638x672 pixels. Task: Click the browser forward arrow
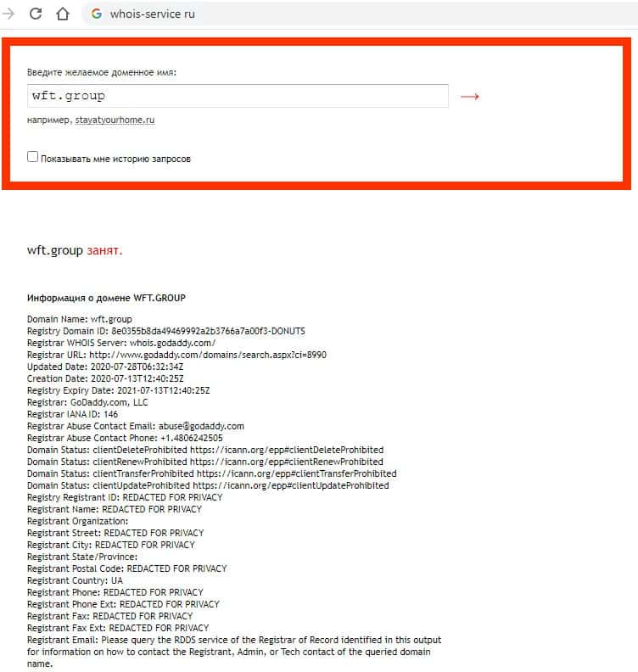pyautogui.click(x=8, y=14)
